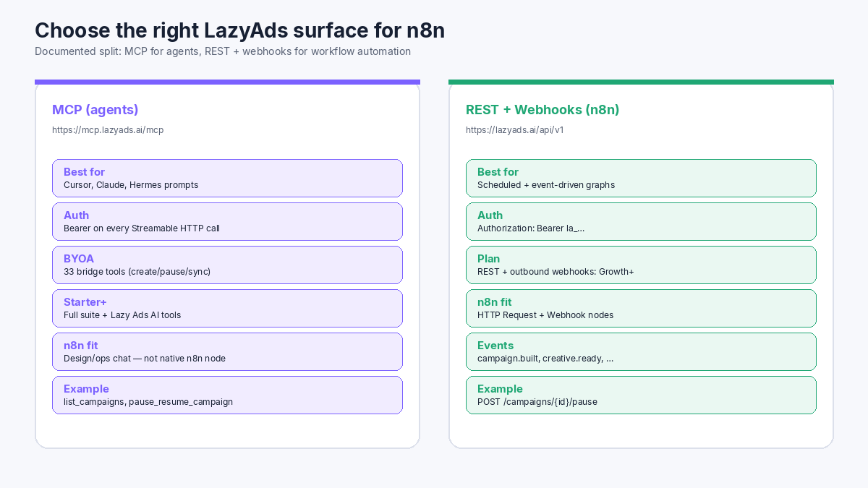
Task: Click the text 'Full suite + Lazy Ads AI tools'
Action: (122, 315)
